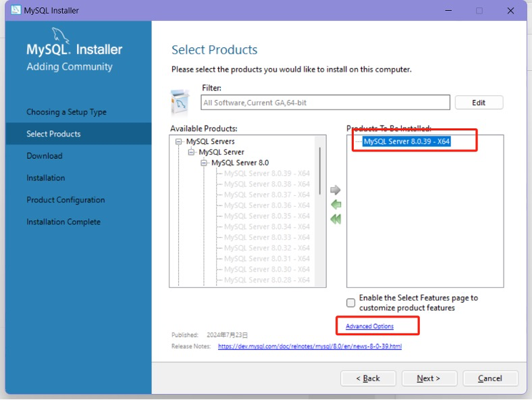Click the green remove-product left arrow
532x400 pixels.
click(x=336, y=205)
